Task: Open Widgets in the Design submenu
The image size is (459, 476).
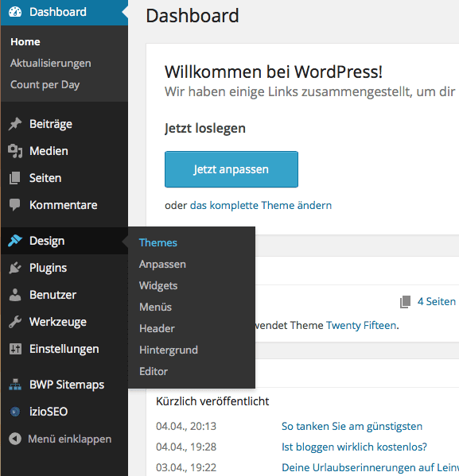Action: (x=158, y=285)
